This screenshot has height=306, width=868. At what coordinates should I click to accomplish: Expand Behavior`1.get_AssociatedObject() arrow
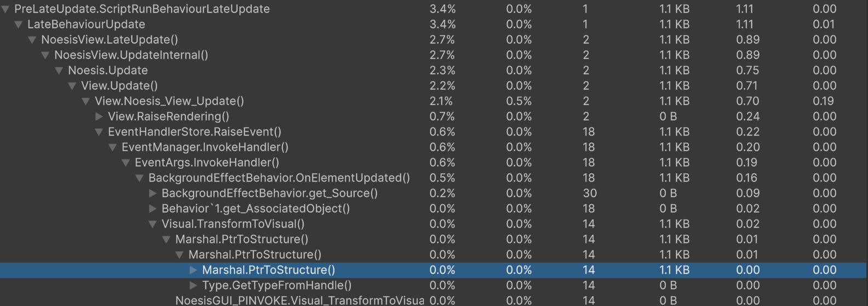click(x=153, y=209)
